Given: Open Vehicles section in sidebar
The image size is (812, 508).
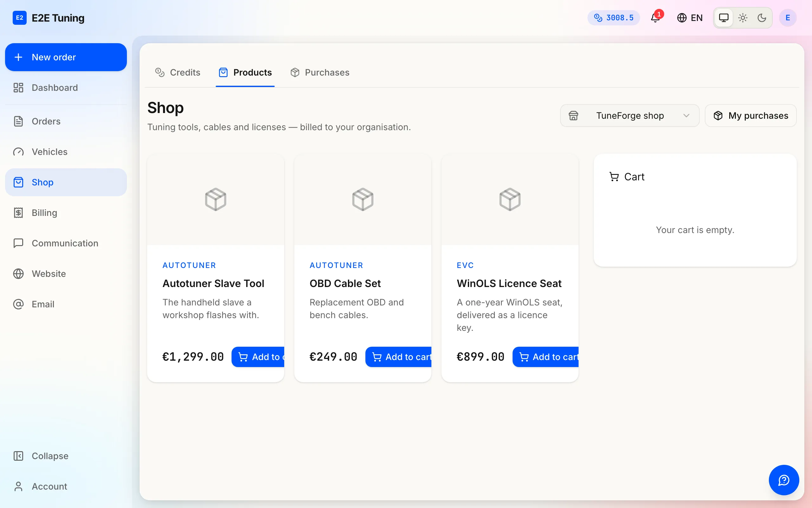Looking at the screenshot, I should pyautogui.click(x=66, y=152).
